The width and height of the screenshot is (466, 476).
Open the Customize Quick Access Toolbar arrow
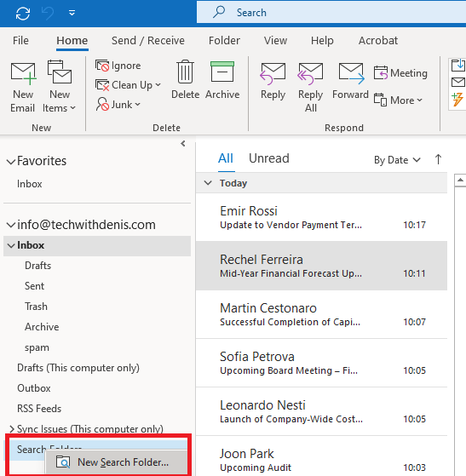[x=72, y=13]
